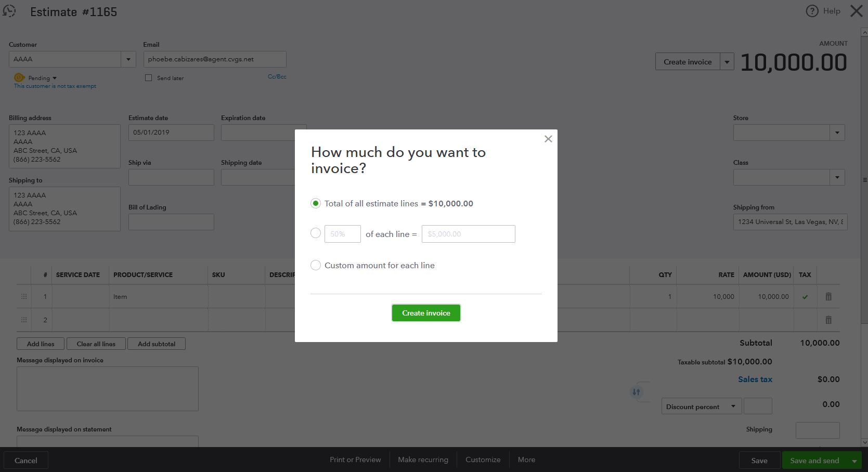Close the invoice amount dialog
The width and height of the screenshot is (868, 472).
(548, 139)
